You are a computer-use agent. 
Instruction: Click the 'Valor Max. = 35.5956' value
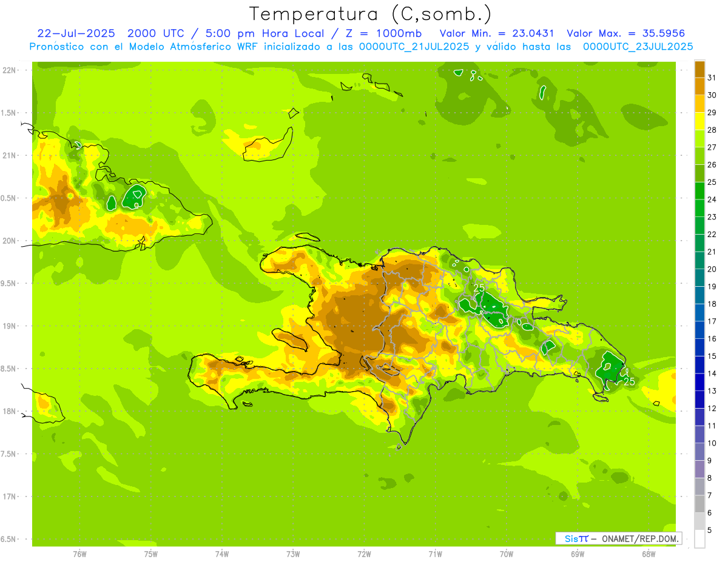(626, 33)
